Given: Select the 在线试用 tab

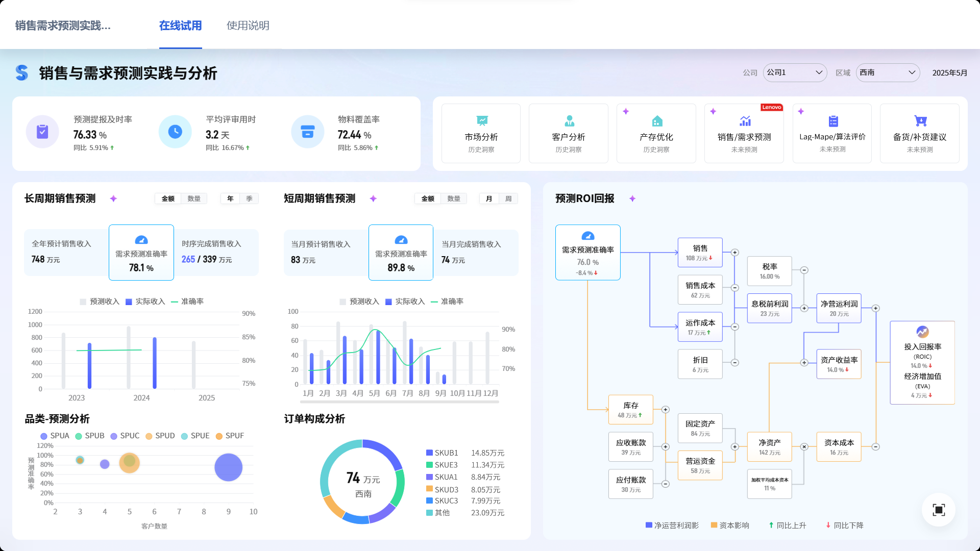Looking at the screenshot, I should [180, 26].
